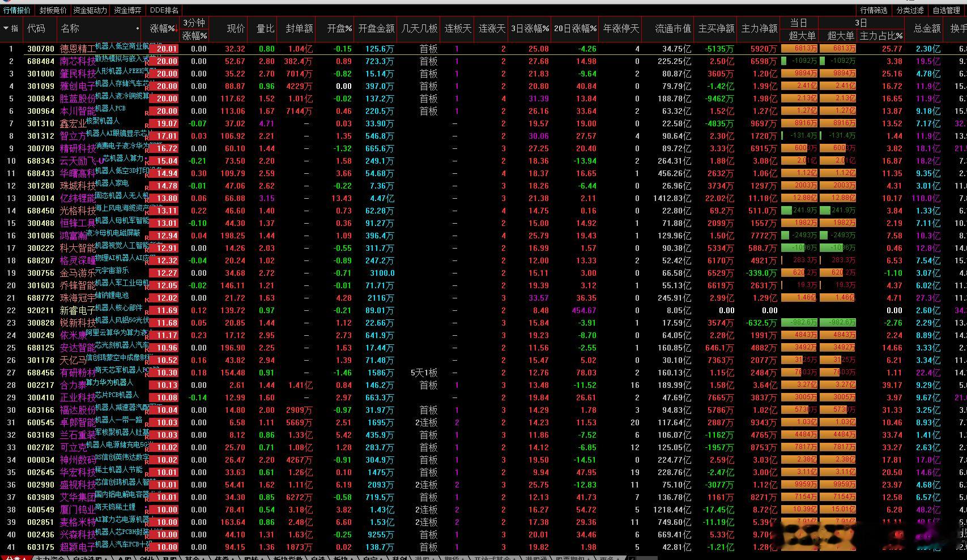
Task: Sort by 代码 column header
Action: coord(36,28)
